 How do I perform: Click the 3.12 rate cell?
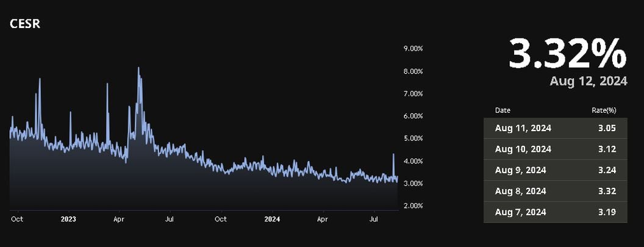tap(607, 149)
